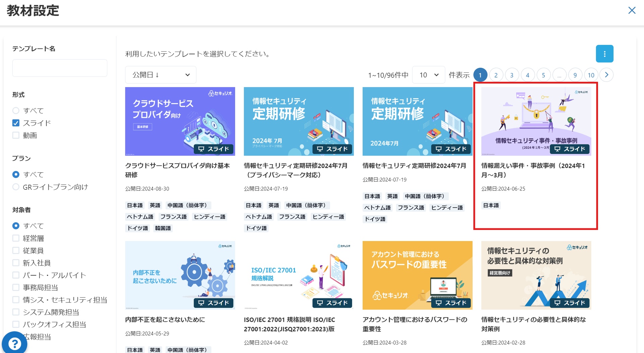Screen dimensions: 644x353
Task: Open title クラウドサービスプロバイダ向け基本研修
Action: (x=177, y=170)
